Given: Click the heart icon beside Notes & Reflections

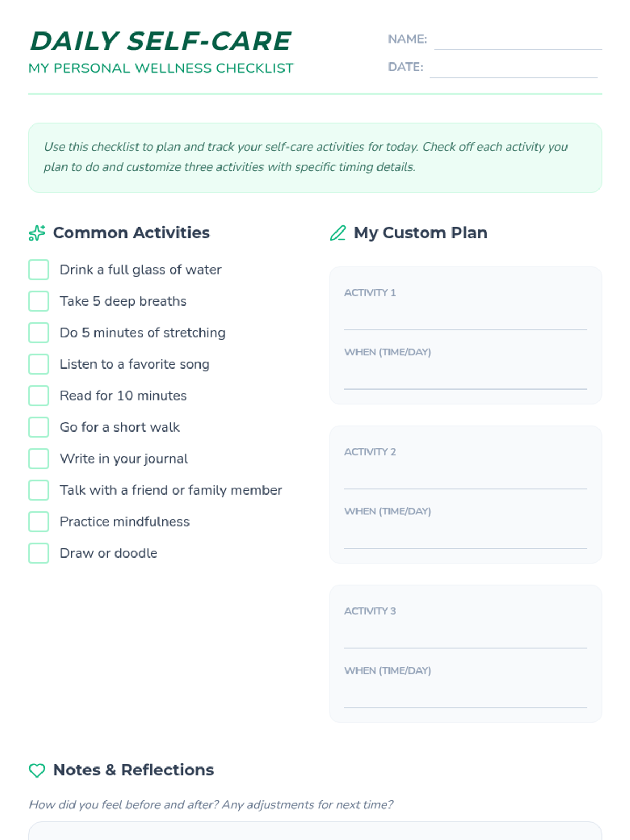Looking at the screenshot, I should 37,770.
